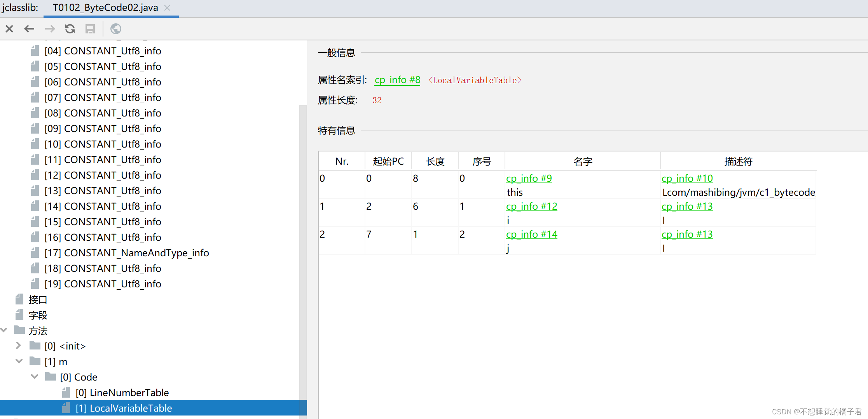Select [13] CONSTANT_Utf8_info in the tree
This screenshot has width=868, height=419.
pos(103,191)
